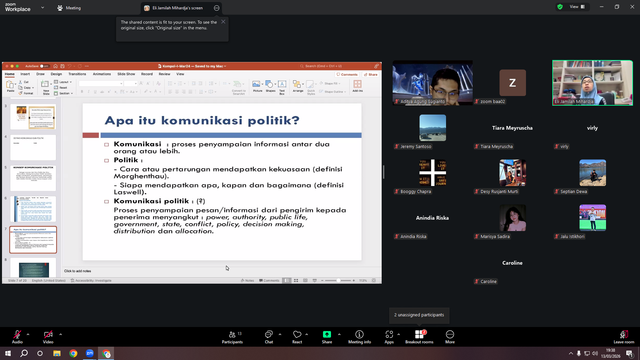The height and width of the screenshot is (360, 640).
Task: Open Slide Show tab in PowerPoint ribbon
Action: tap(126, 74)
